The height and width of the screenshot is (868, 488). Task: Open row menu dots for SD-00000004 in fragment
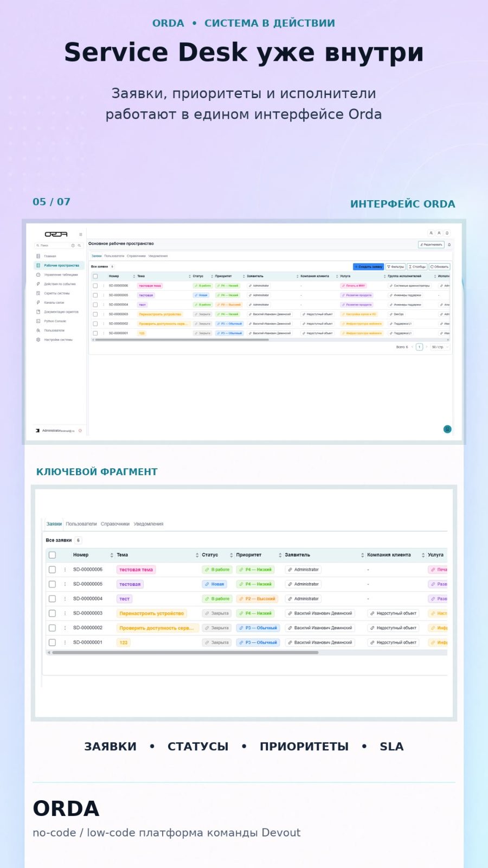pos(65,599)
